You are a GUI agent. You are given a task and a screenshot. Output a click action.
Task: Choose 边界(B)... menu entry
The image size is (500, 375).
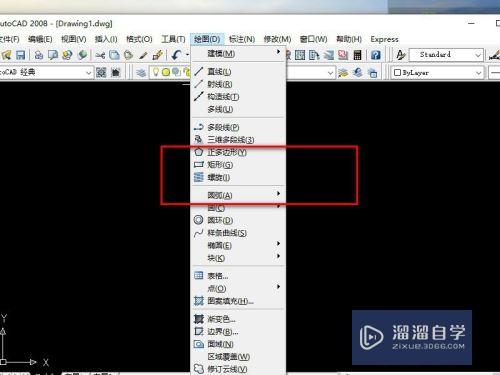click(238, 332)
